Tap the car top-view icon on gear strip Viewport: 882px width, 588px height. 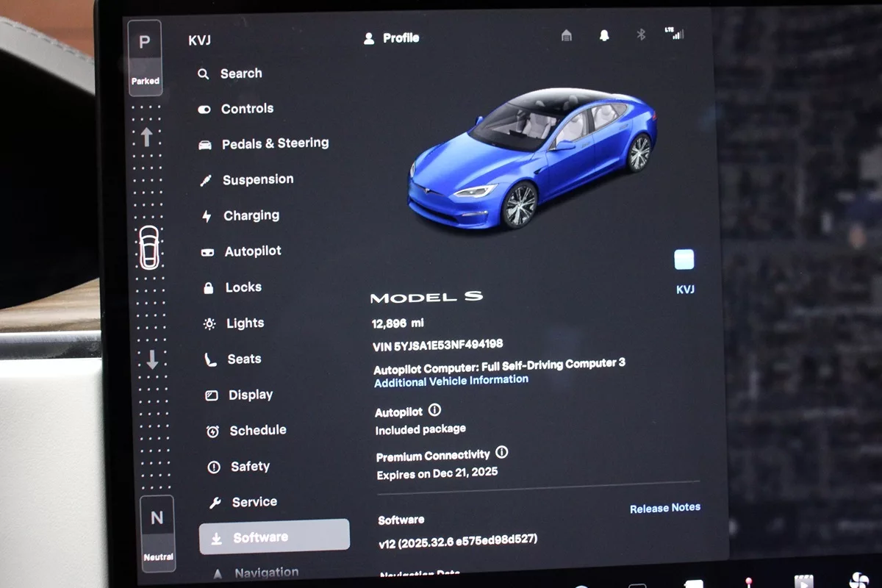[149, 247]
